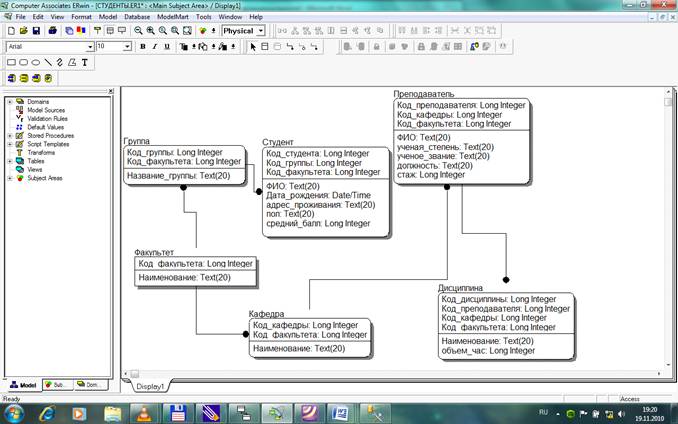Open the Arial font name dropdown
The height and width of the screenshot is (424, 678).
click(x=90, y=46)
